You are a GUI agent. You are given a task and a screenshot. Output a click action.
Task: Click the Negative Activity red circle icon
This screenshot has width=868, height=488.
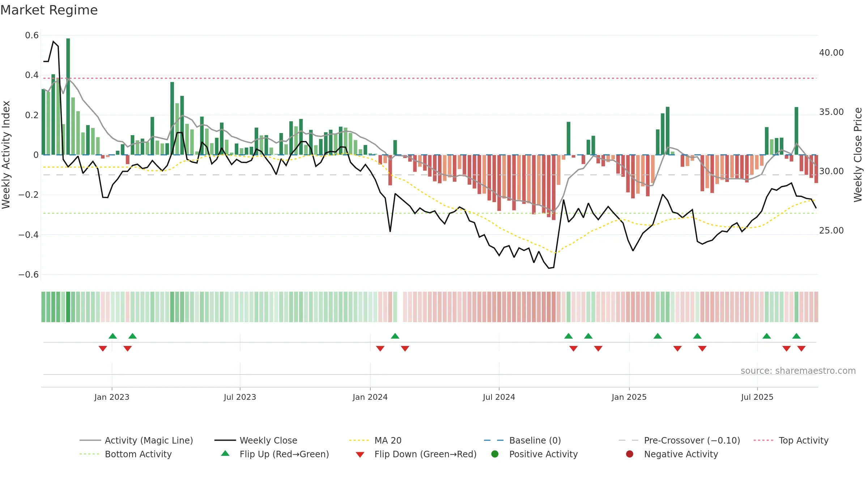[630, 454]
